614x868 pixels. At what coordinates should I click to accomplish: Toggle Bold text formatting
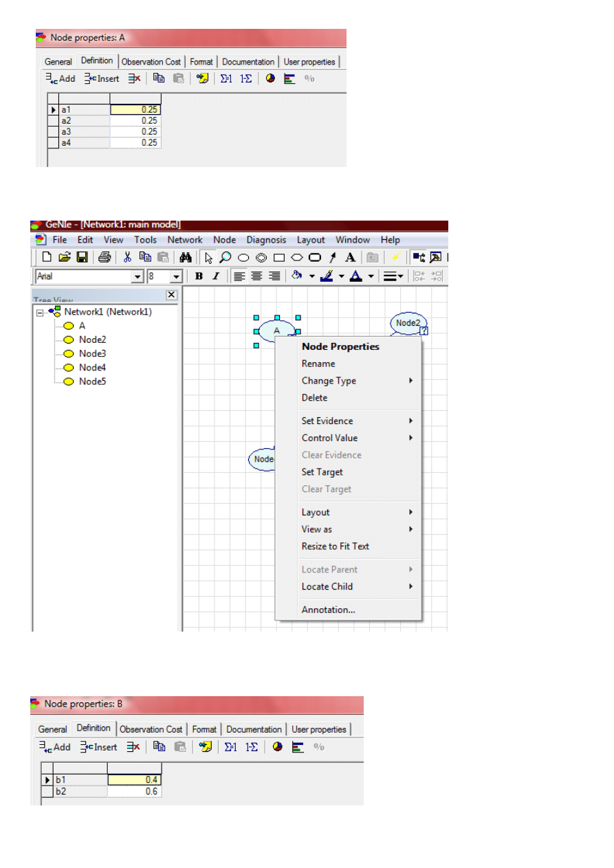point(199,276)
